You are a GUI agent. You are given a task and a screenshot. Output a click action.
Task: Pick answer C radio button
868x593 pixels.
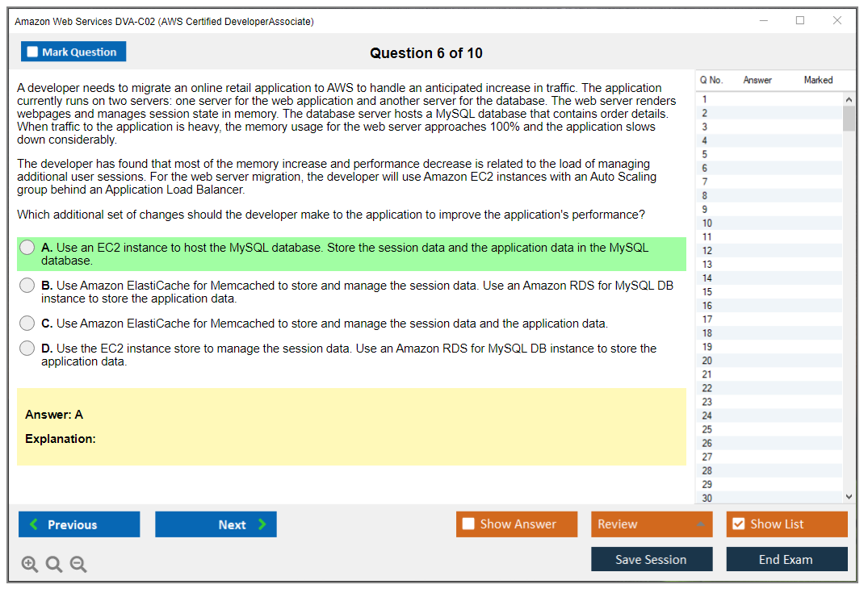(x=27, y=324)
